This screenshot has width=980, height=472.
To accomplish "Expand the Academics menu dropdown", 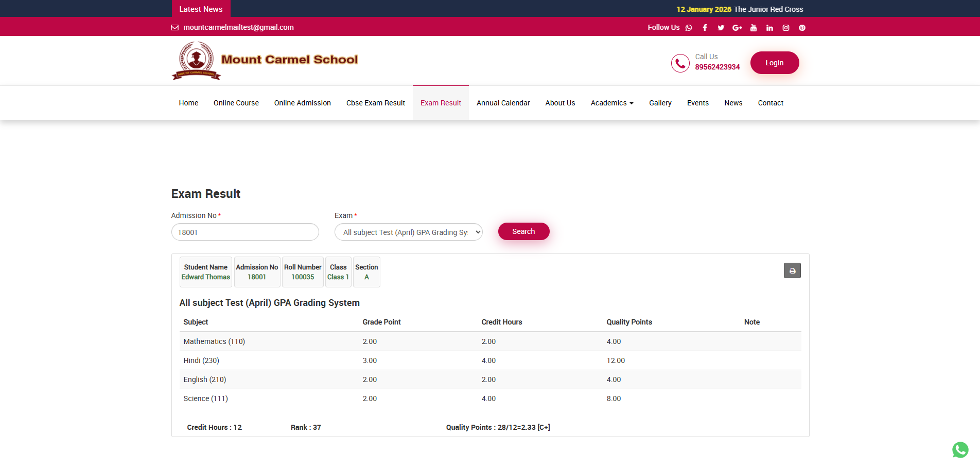I will [x=611, y=103].
